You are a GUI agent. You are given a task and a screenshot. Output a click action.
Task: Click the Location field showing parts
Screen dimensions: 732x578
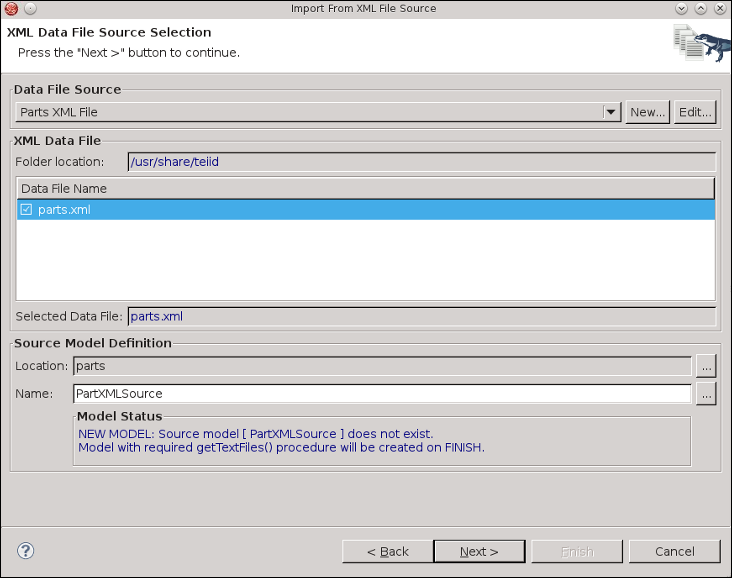coord(382,366)
